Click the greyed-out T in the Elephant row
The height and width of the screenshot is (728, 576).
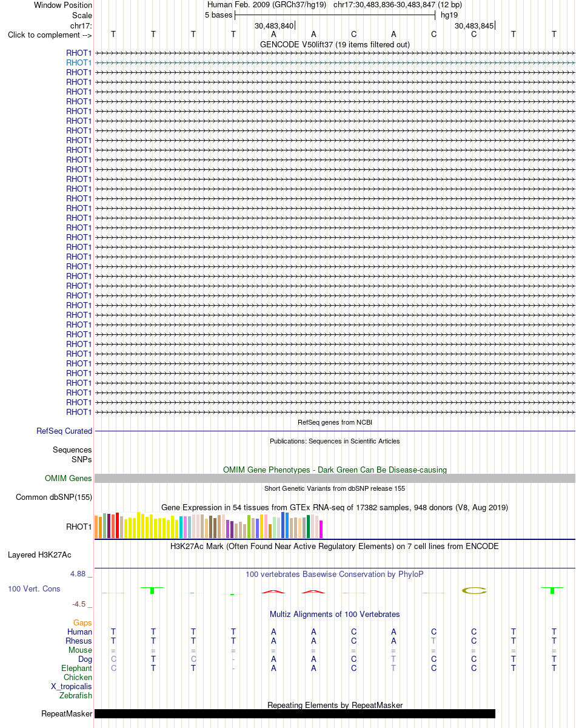pyautogui.click(x=393, y=668)
